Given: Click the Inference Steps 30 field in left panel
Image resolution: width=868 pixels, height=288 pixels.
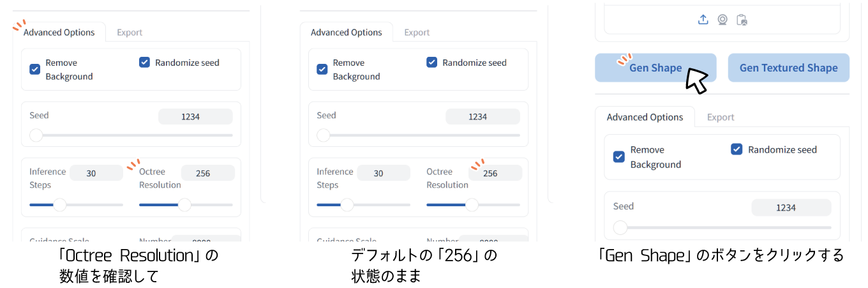Looking at the screenshot, I should coord(96,173).
